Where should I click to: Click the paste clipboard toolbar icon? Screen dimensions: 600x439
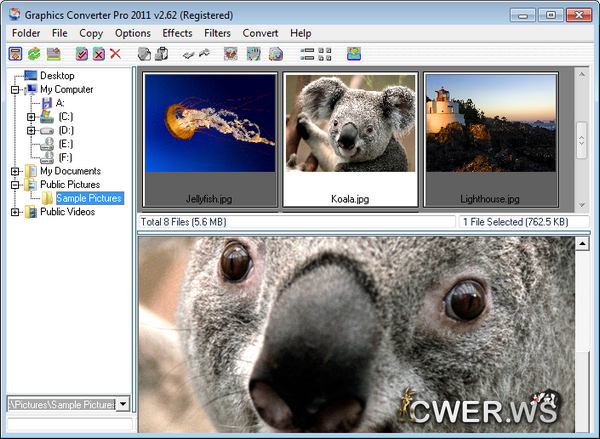click(x=161, y=54)
